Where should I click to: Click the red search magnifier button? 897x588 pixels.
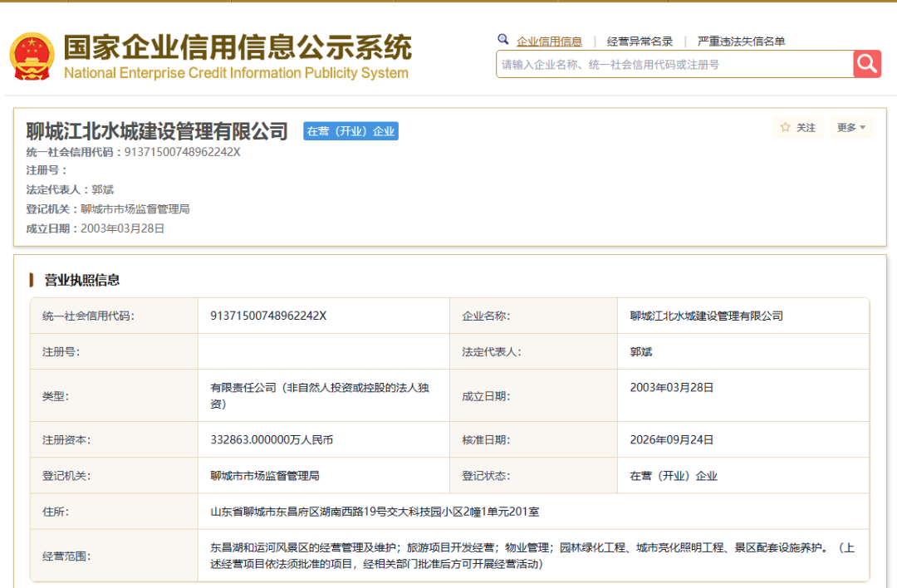866,64
